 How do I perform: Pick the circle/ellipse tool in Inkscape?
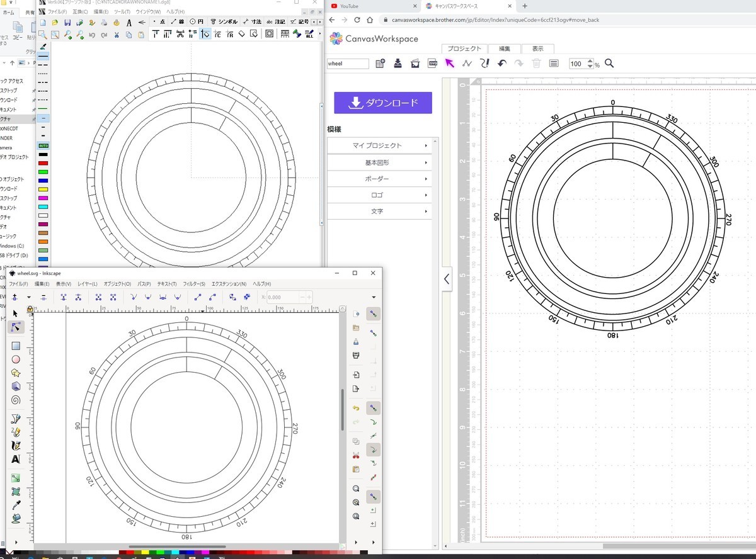[x=16, y=359]
